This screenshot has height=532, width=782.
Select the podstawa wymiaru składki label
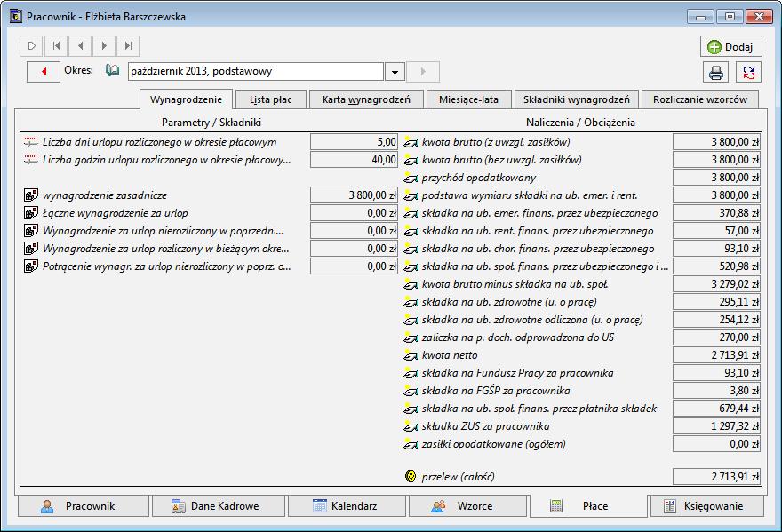click(x=529, y=195)
